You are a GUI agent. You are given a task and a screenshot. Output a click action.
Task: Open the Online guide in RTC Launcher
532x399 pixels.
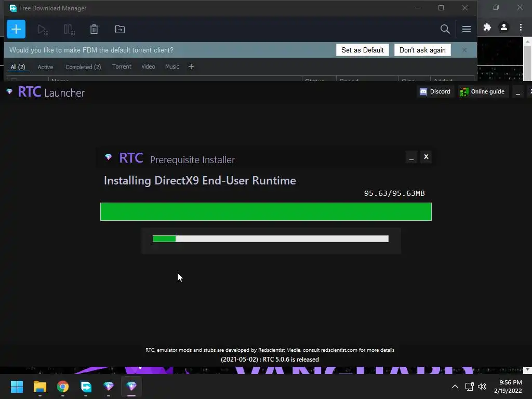(483, 91)
